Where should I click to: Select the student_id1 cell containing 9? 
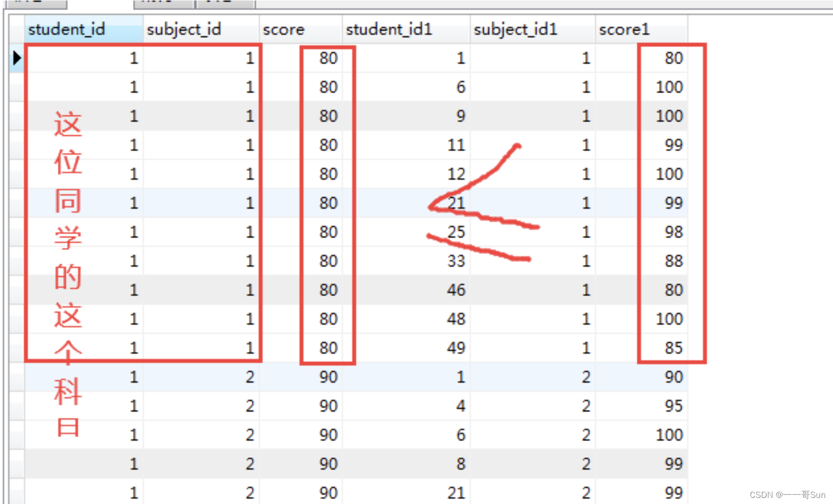tap(406, 116)
